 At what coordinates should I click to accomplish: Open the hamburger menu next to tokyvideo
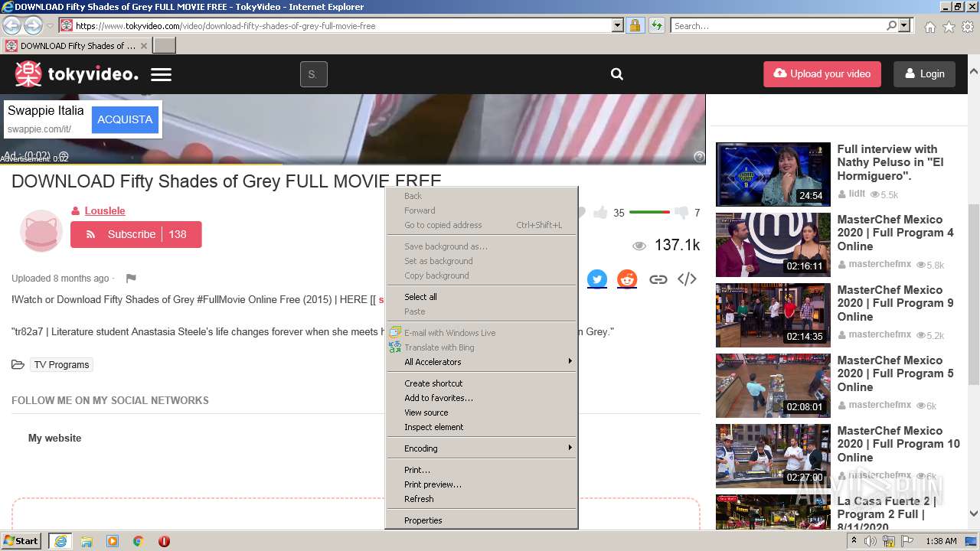click(161, 74)
